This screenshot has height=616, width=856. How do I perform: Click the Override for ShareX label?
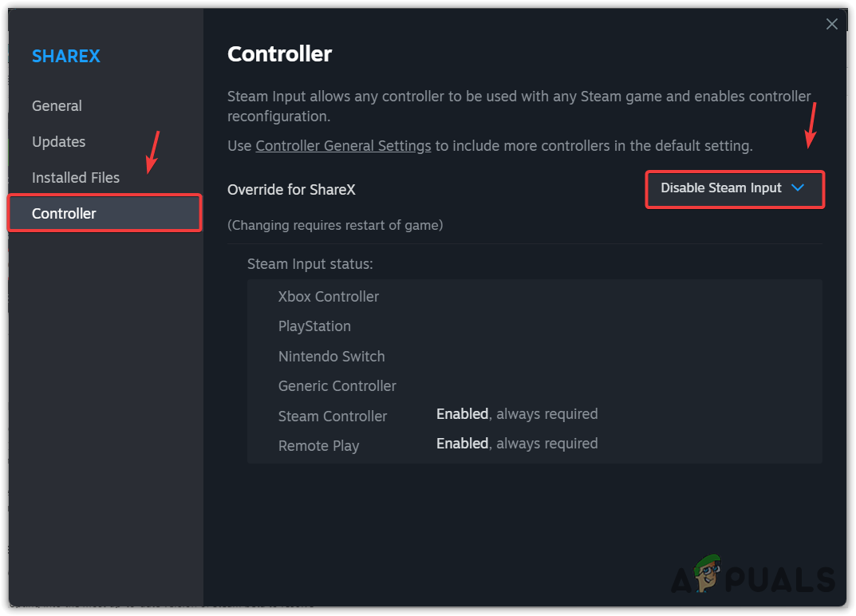[291, 190]
